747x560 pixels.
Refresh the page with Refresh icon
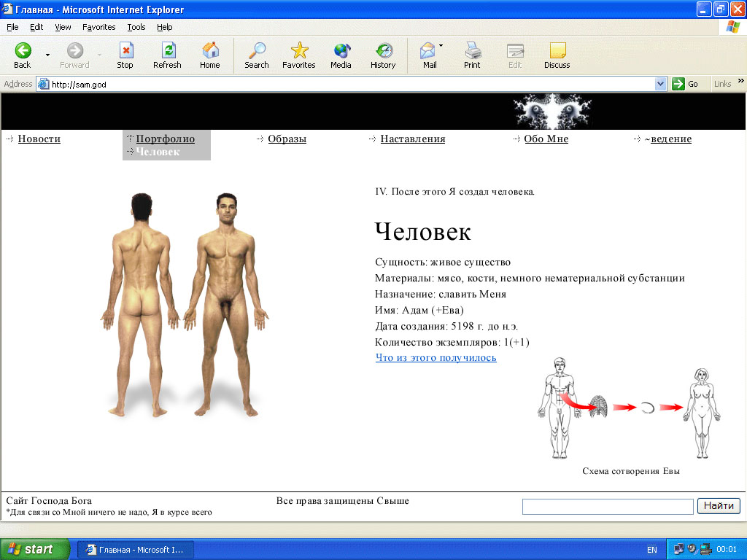[167, 51]
